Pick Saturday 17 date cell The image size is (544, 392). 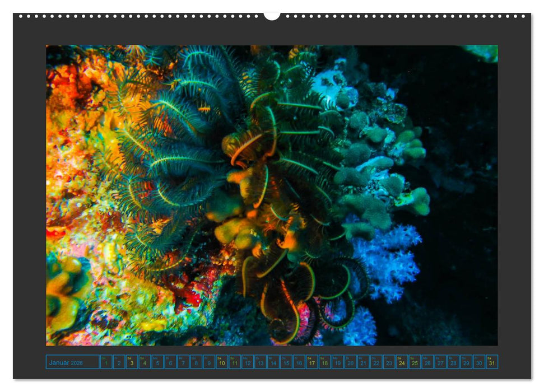point(311,362)
